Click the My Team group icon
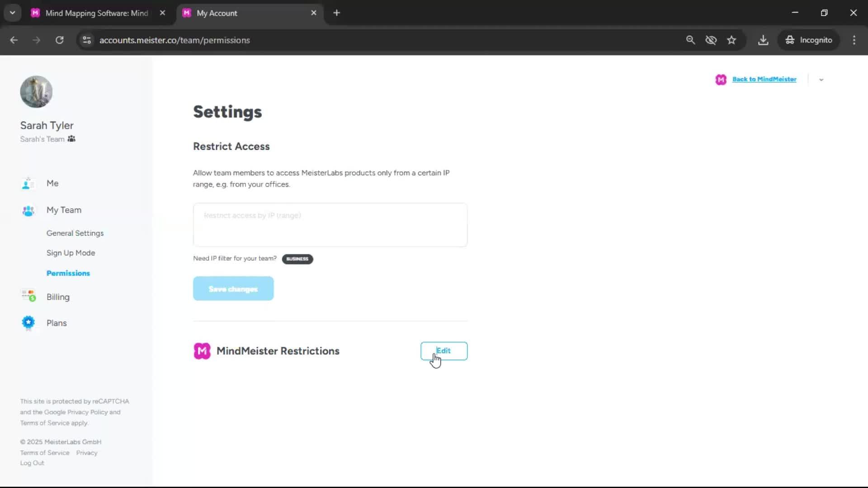 click(x=28, y=211)
